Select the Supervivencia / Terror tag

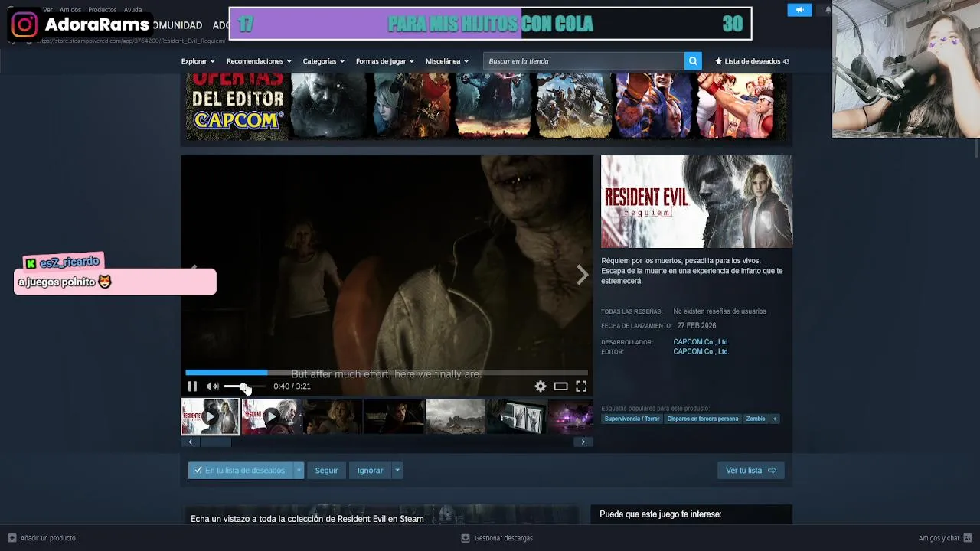coord(632,419)
